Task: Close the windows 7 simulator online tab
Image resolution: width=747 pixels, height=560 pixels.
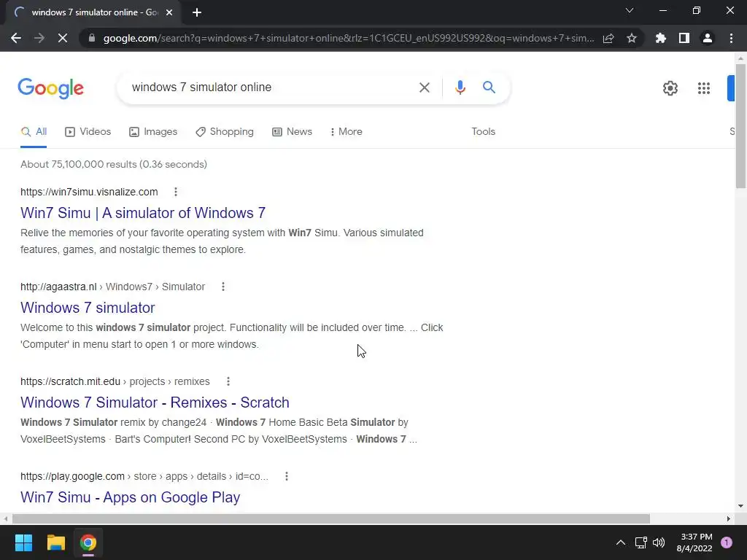Action: click(x=169, y=12)
